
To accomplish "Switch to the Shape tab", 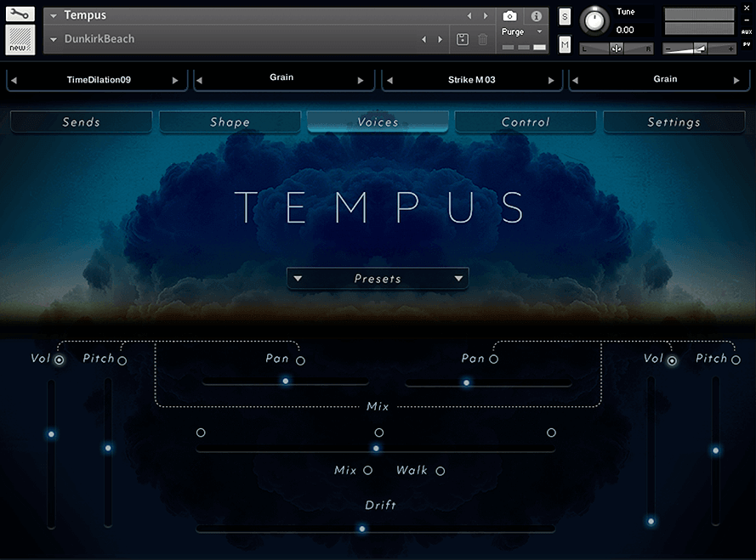I will click(x=230, y=122).
